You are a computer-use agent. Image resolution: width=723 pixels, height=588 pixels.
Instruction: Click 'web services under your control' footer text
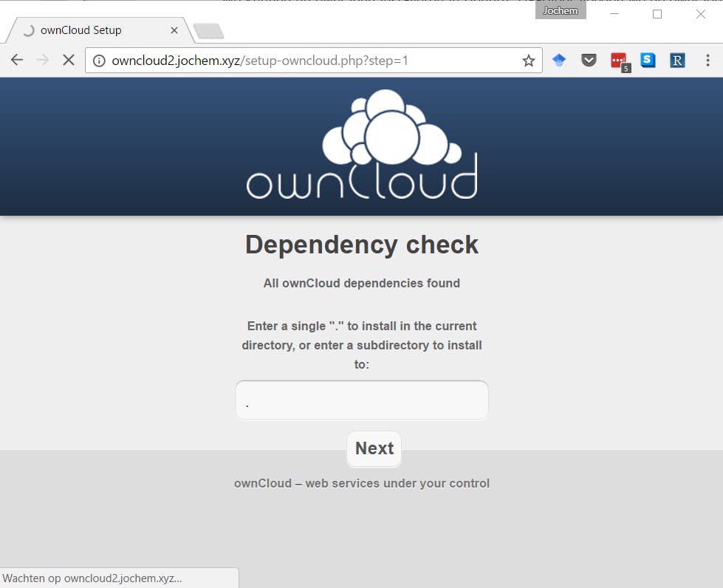(x=397, y=483)
